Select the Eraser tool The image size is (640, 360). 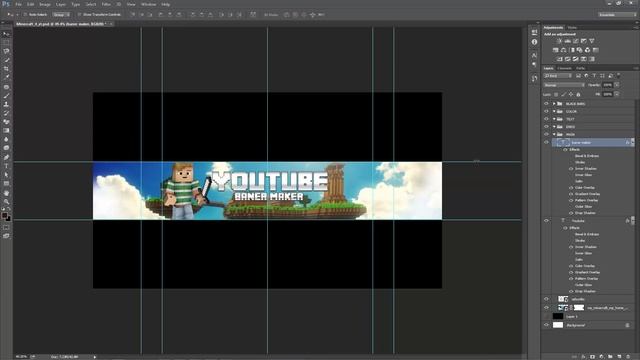[x=6, y=122]
